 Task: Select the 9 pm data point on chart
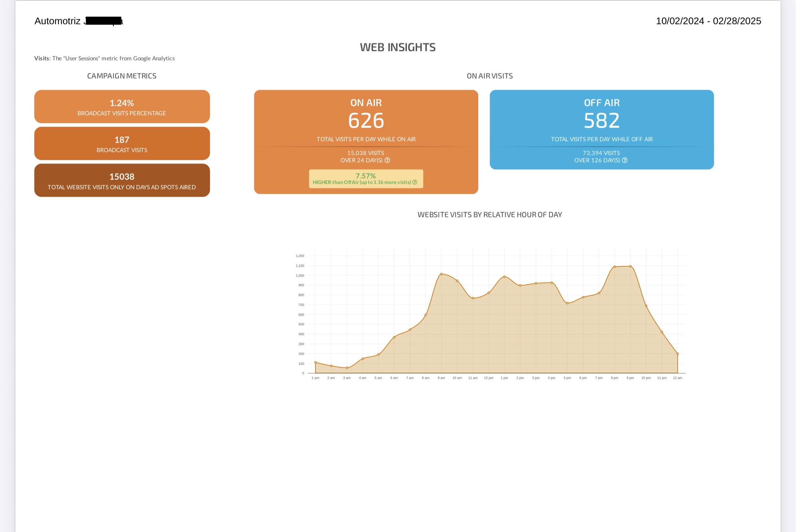[x=630, y=266]
